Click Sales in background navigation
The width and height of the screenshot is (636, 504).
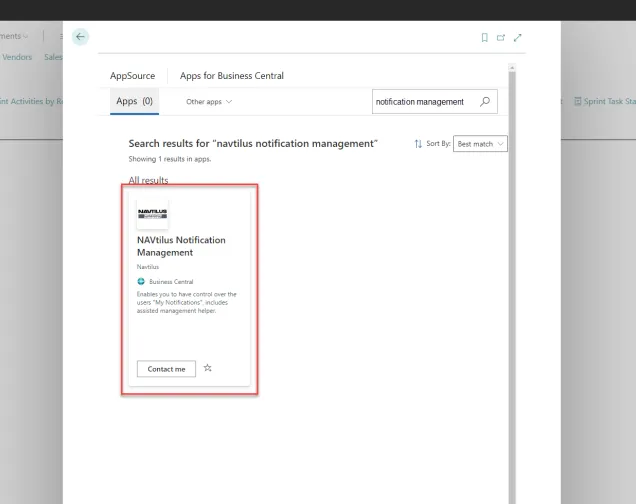[53, 57]
